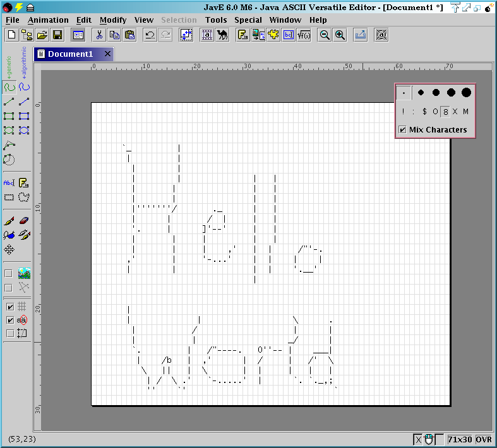Activate the rectangular selection tool
497x448 pixels.
(x=9, y=197)
